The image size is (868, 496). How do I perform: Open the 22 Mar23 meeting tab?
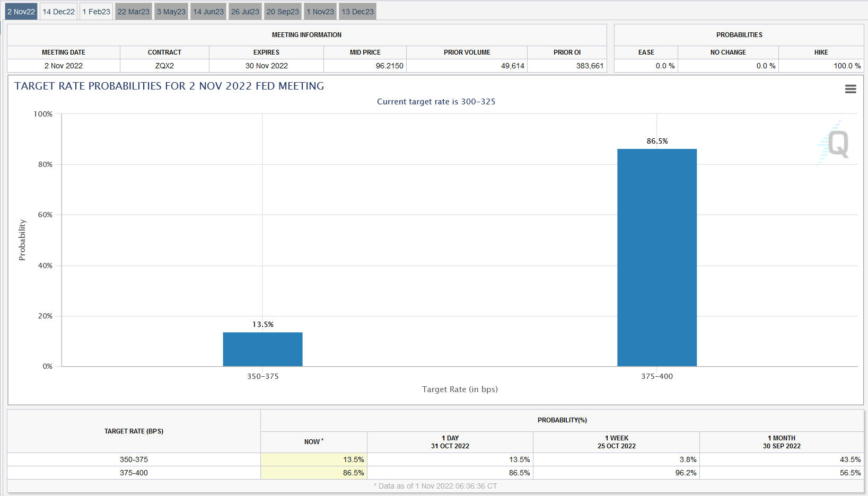pos(134,12)
